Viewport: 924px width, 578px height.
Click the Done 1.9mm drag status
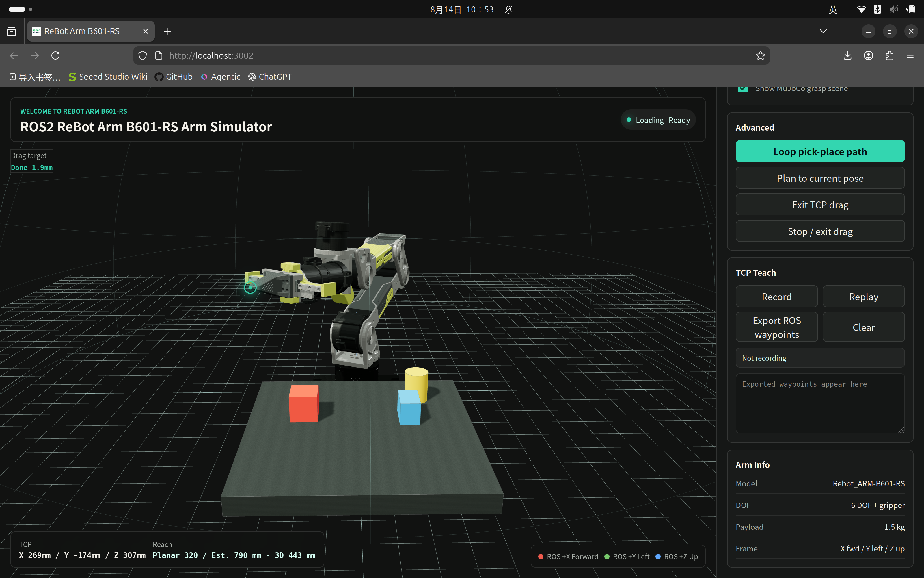tap(32, 167)
